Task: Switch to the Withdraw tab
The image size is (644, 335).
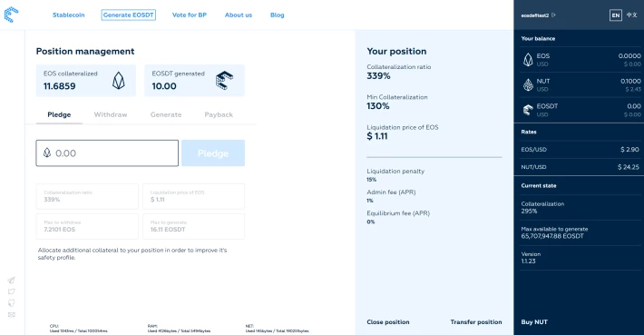Action: click(x=111, y=114)
